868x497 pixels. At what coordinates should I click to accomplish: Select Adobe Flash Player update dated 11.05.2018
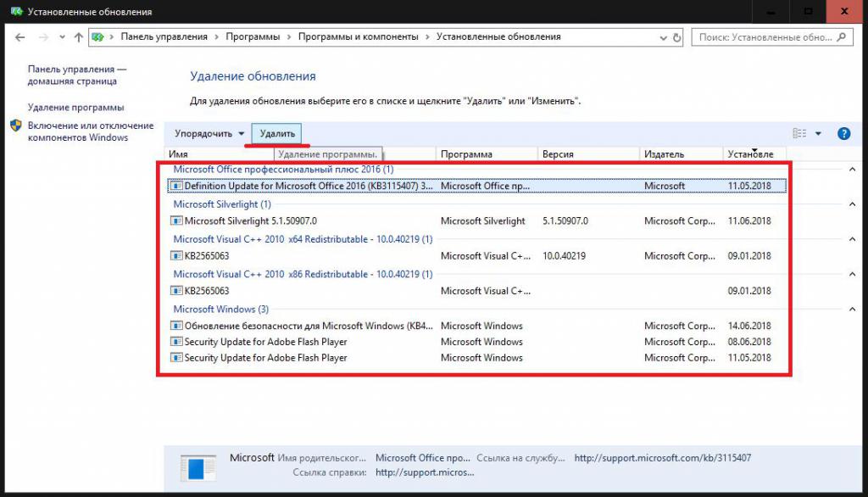pyautogui.click(x=476, y=358)
